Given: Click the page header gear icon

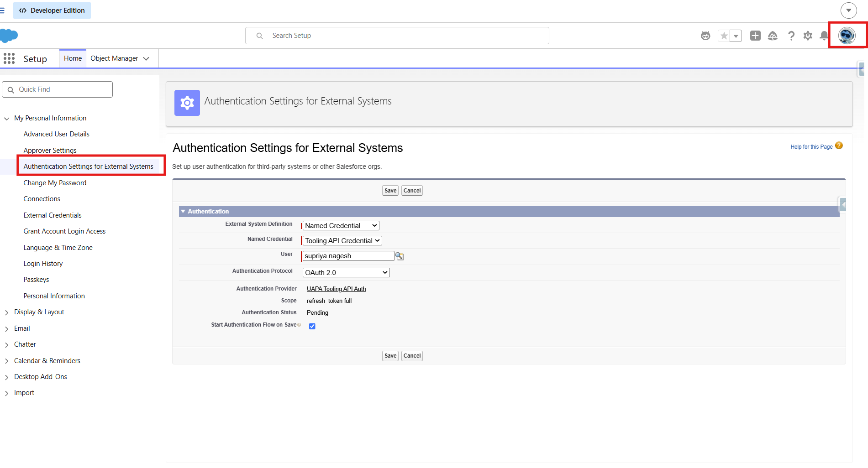Looking at the screenshot, I should 187,103.
